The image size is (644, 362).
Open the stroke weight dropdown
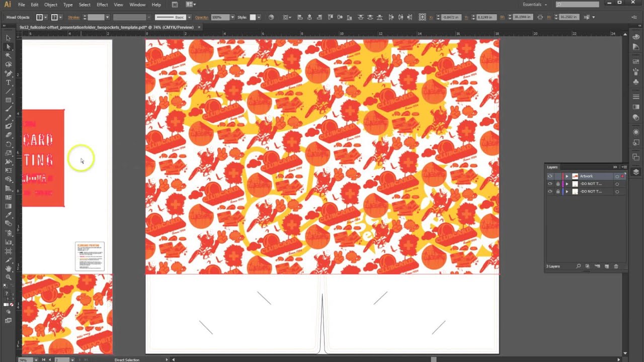click(x=107, y=17)
